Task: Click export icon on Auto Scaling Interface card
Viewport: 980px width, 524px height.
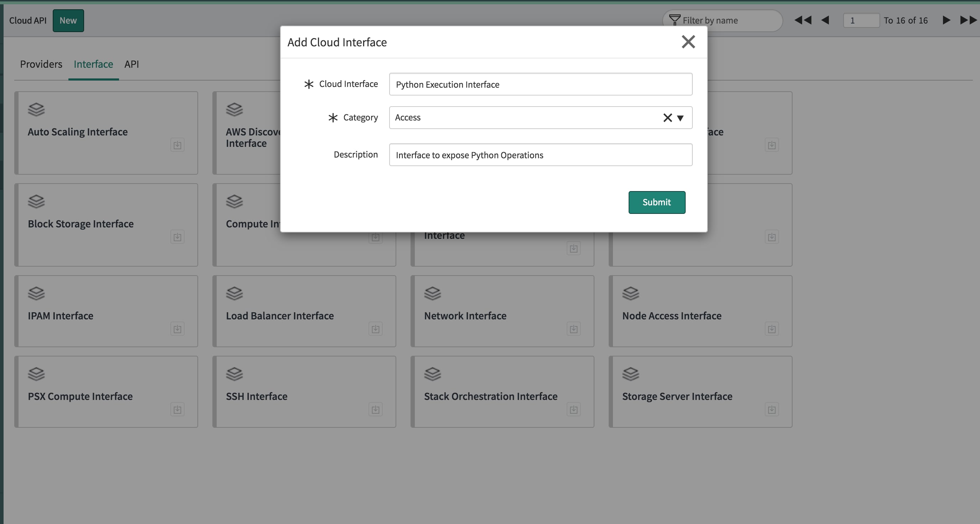Action: pos(177,145)
